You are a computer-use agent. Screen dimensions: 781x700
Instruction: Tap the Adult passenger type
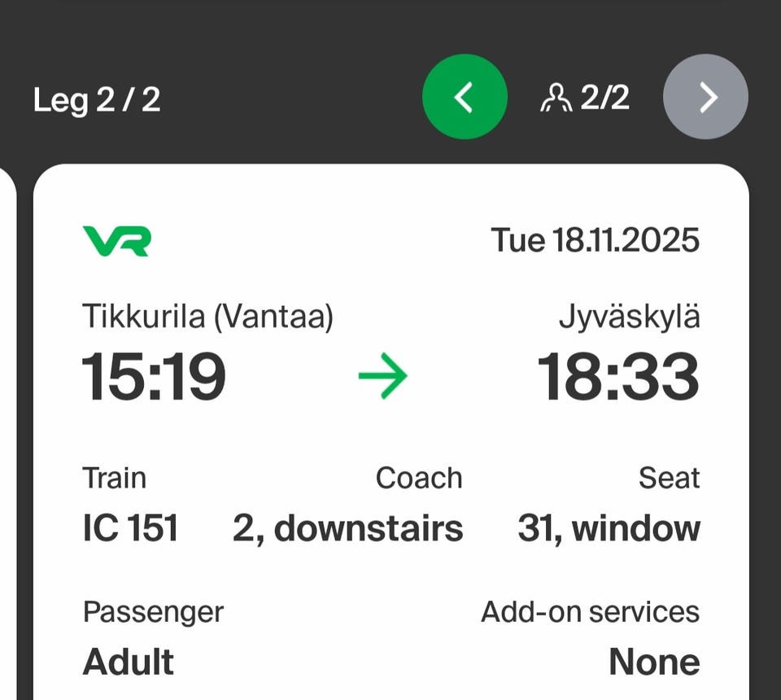129,662
